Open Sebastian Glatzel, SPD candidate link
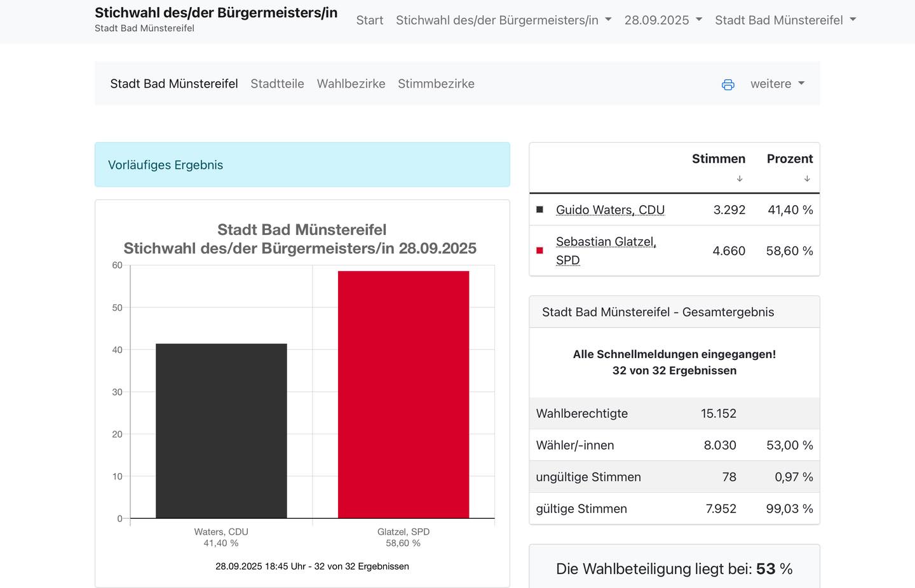The height and width of the screenshot is (588, 915). [x=606, y=242]
